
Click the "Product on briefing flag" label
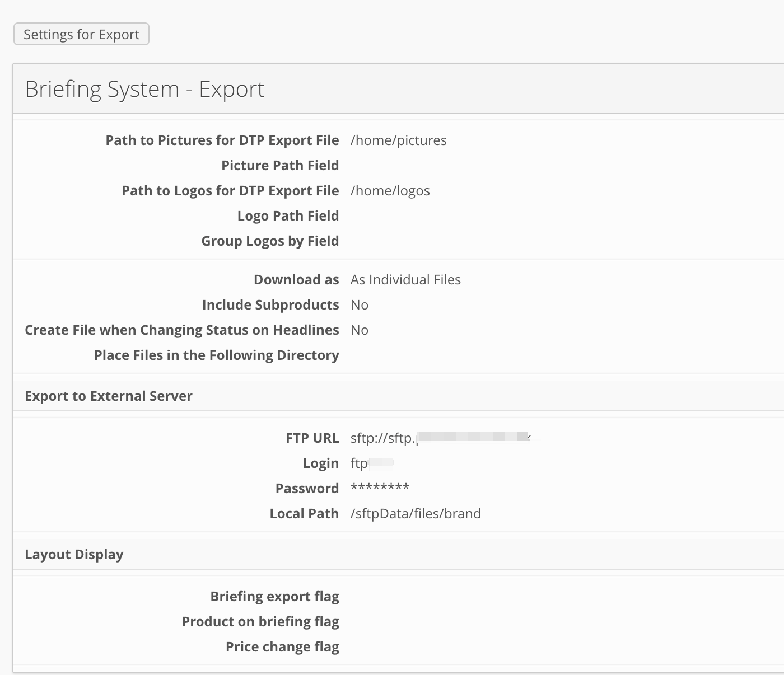coord(260,622)
